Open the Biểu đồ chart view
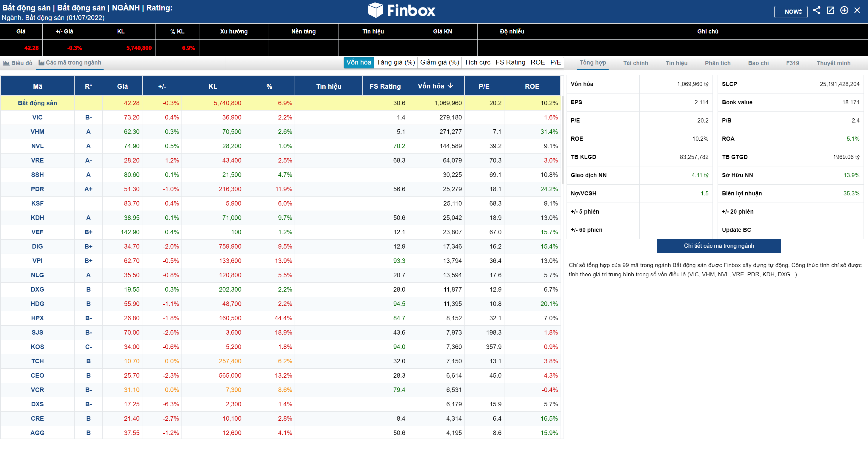 (x=18, y=63)
